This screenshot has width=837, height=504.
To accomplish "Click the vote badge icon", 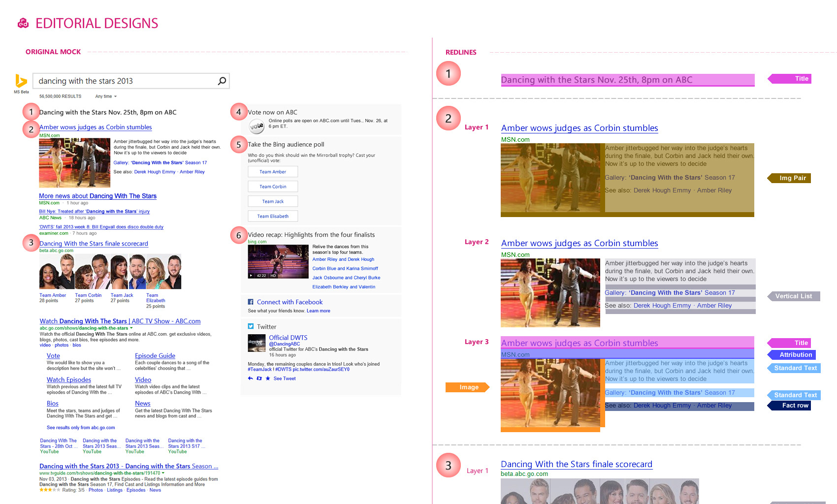I will tap(257, 126).
